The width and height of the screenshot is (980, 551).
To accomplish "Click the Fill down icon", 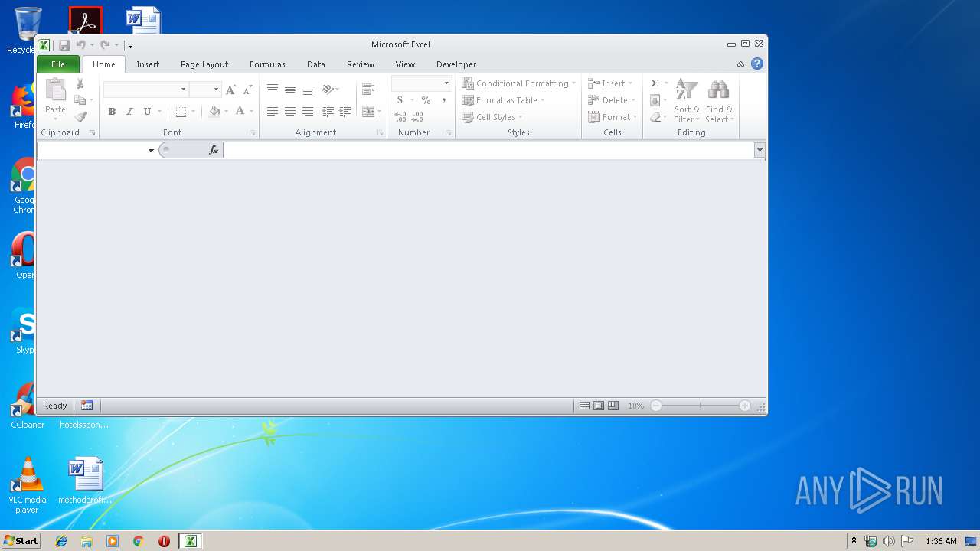I will [x=655, y=100].
